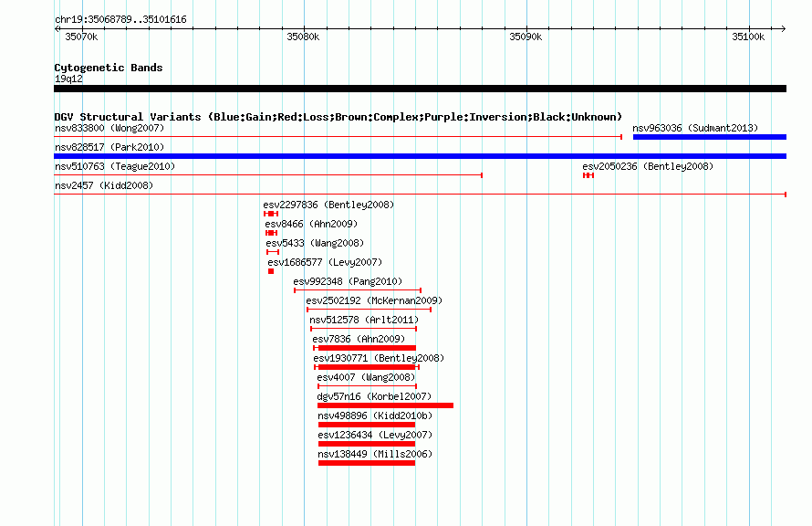Select the esv4007 red loss line
Screen dimensions: 812x526
pyautogui.click(x=367, y=386)
